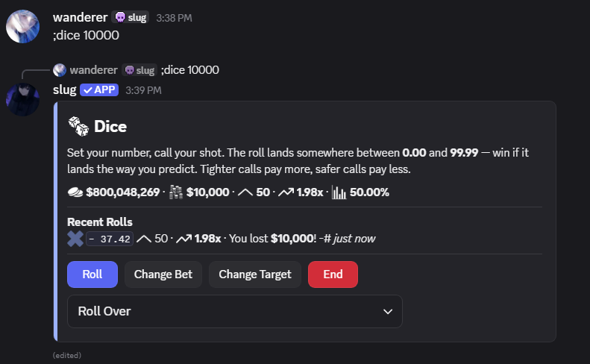Click the dice emoji icon in embed title

click(78, 127)
